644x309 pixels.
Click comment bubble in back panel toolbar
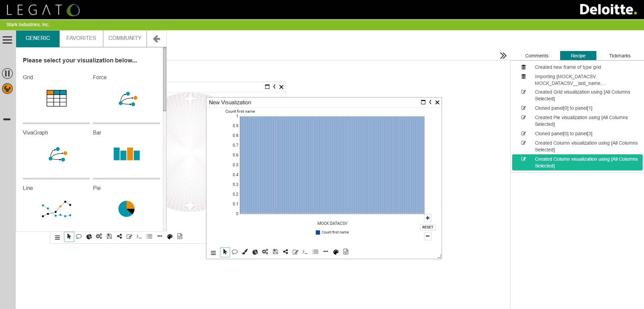[79, 237]
